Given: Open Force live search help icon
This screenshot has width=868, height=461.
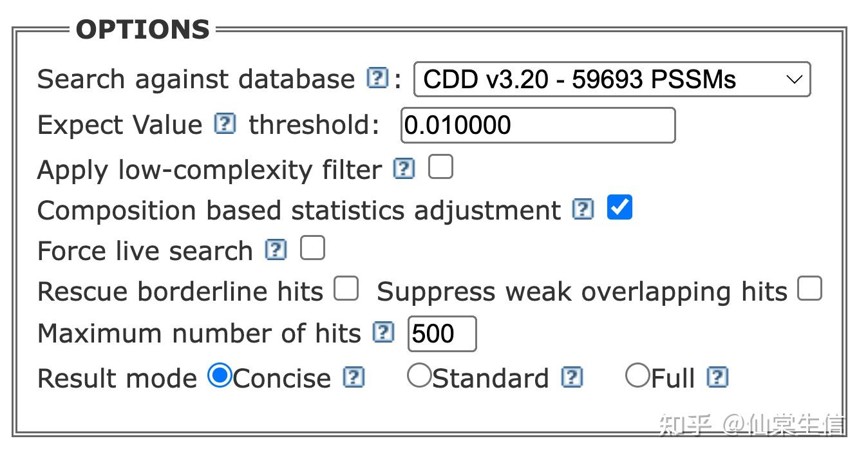Looking at the screenshot, I should (x=276, y=250).
